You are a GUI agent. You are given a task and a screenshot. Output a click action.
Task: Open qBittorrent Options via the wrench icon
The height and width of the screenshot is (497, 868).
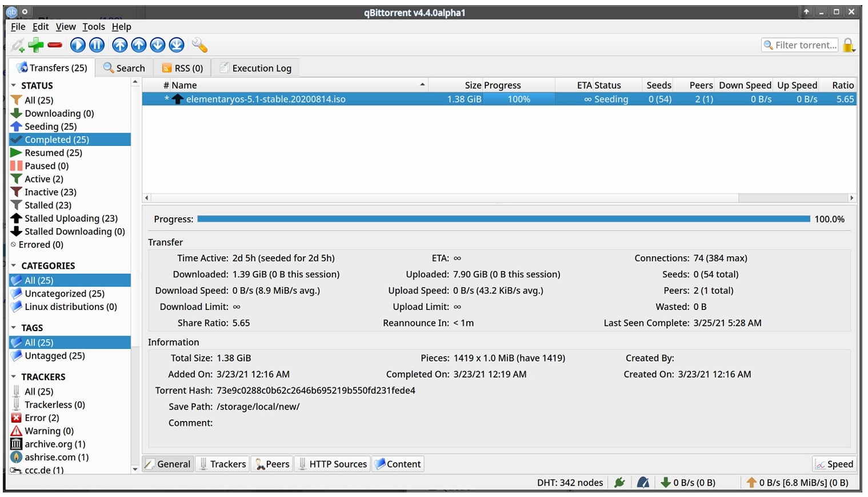point(200,45)
